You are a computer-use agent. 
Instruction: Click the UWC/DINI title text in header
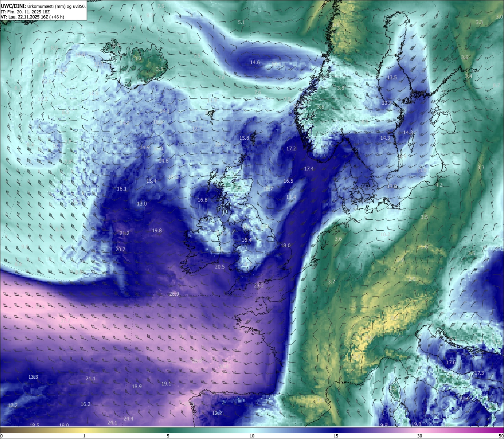point(13,6)
